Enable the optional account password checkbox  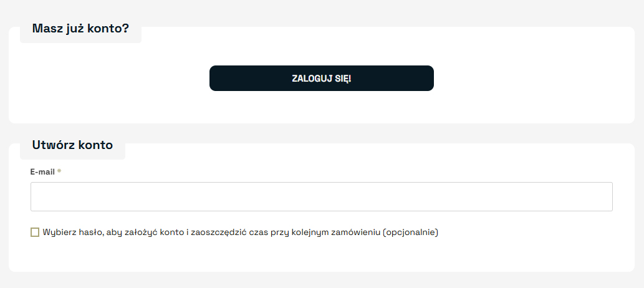pos(35,233)
